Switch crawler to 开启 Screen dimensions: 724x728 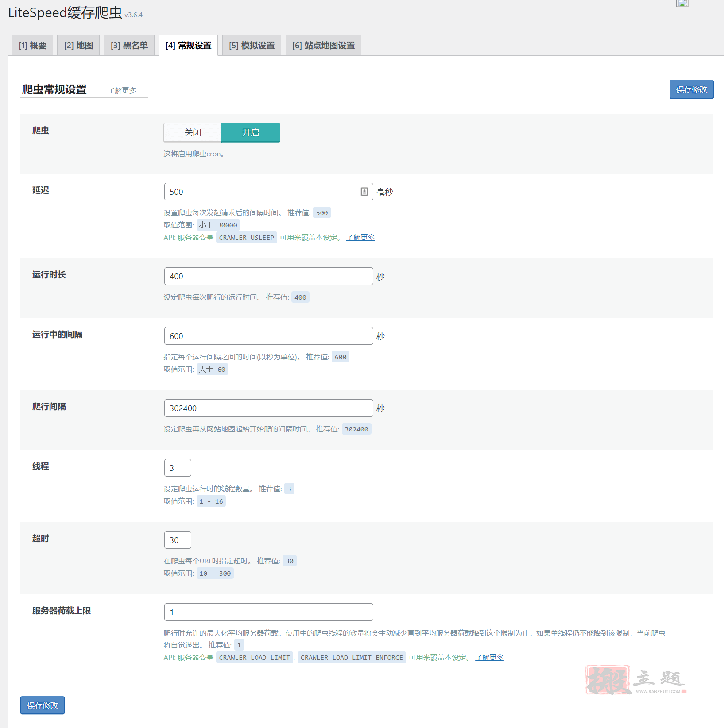click(251, 132)
